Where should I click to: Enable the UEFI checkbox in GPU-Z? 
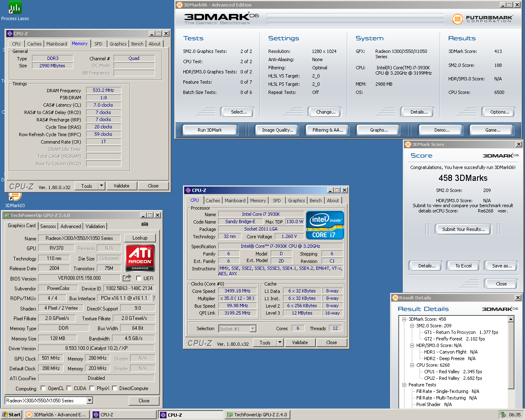[x=139, y=278]
